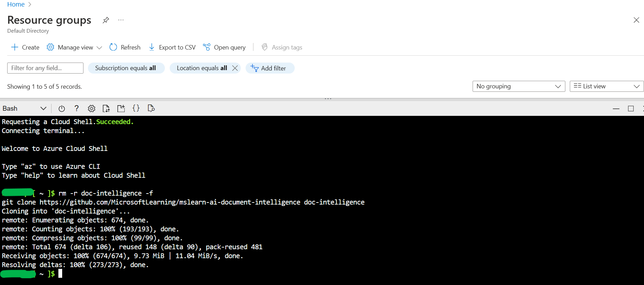Close the Resource groups blade

tap(636, 20)
